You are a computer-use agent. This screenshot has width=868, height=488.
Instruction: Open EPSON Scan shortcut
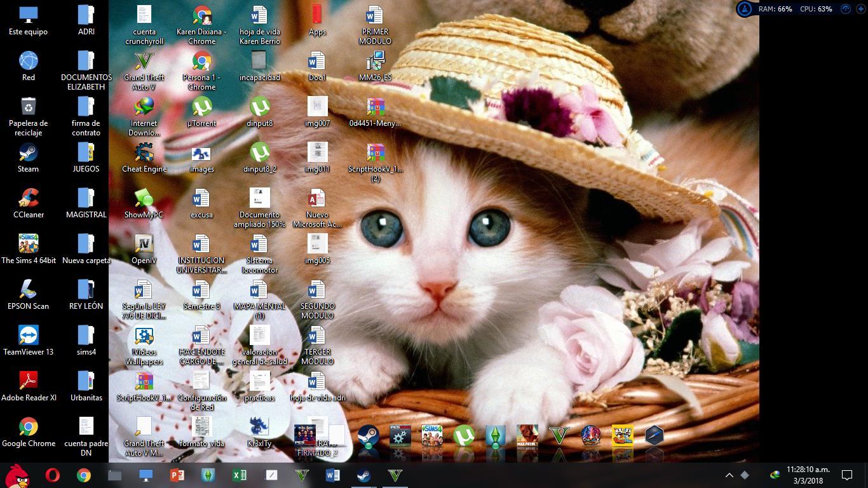coord(29,294)
